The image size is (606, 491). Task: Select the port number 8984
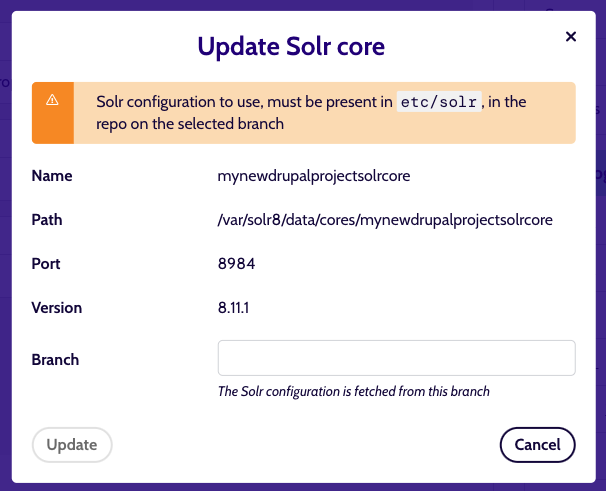pos(236,264)
